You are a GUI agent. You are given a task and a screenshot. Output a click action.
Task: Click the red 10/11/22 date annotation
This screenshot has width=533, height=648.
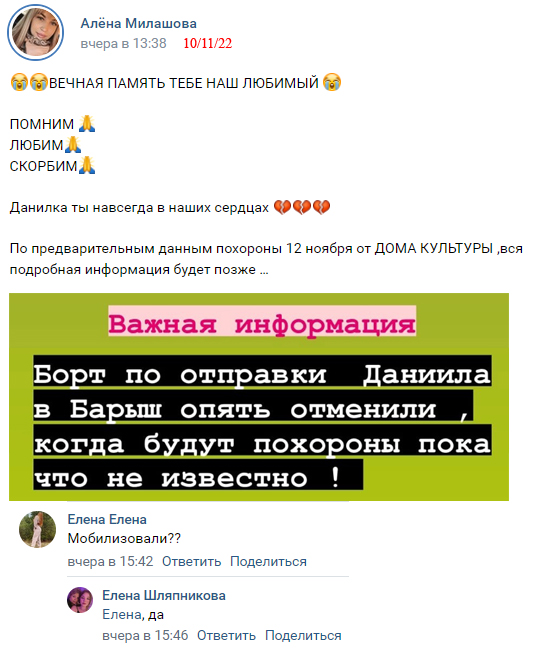(207, 43)
